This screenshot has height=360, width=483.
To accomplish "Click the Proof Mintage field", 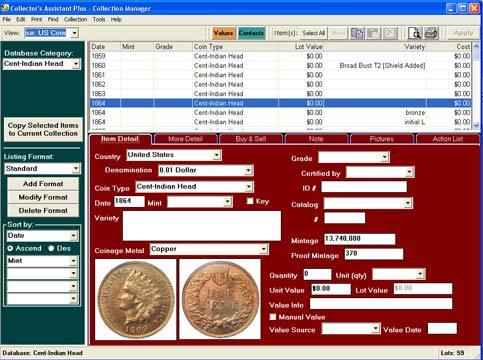I will [x=374, y=254].
